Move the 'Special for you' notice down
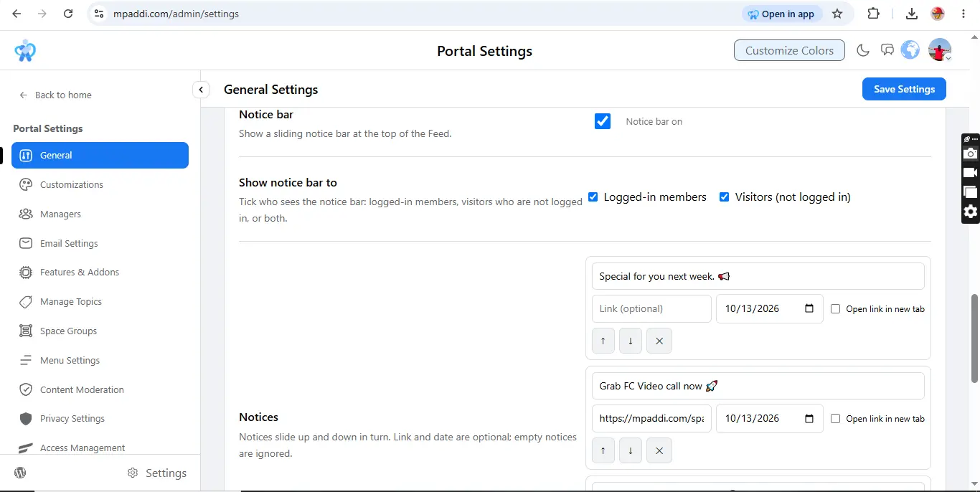 click(631, 341)
